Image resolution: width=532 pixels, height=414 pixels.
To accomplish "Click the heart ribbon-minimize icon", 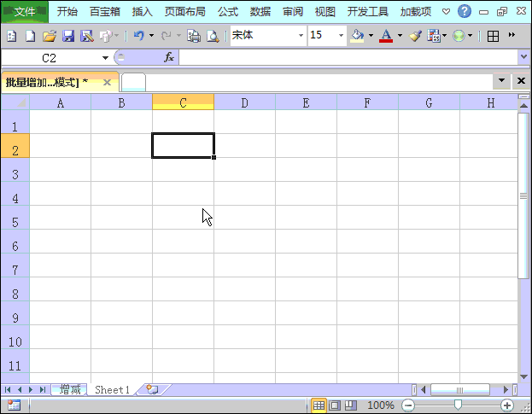I will (446, 12).
